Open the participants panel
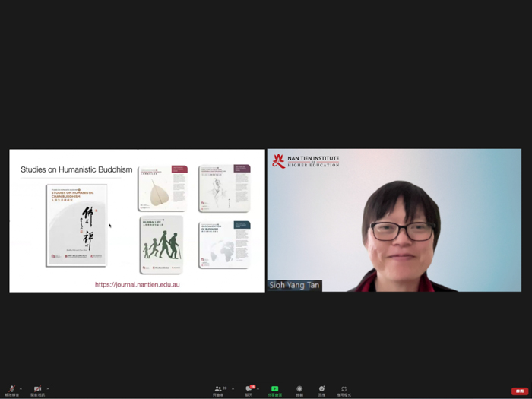Image resolution: width=532 pixels, height=399 pixels. [218, 389]
